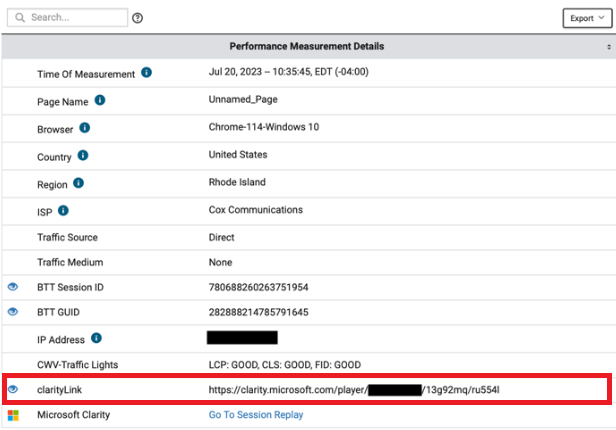Toggle eye icon for BTT Session ID
The width and height of the screenshot is (616, 430).
13,287
